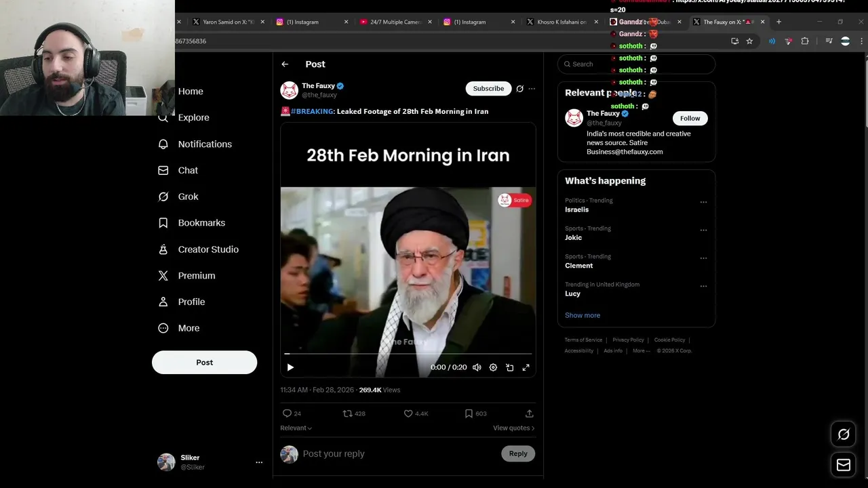Open Cookie Policy footer link
This screenshot has width=868, height=488.
pyautogui.click(x=669, y=340)
